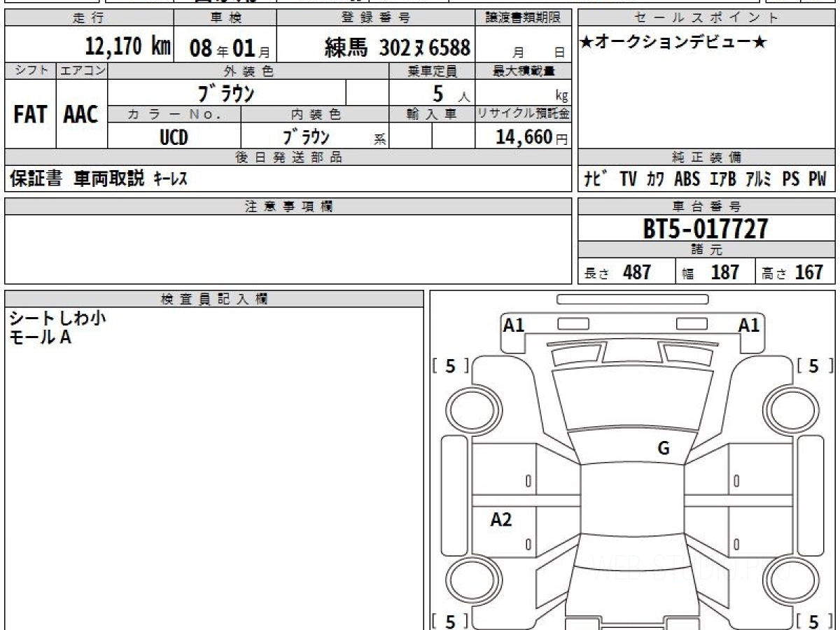Select TV in equipment list

click(628, 179)
